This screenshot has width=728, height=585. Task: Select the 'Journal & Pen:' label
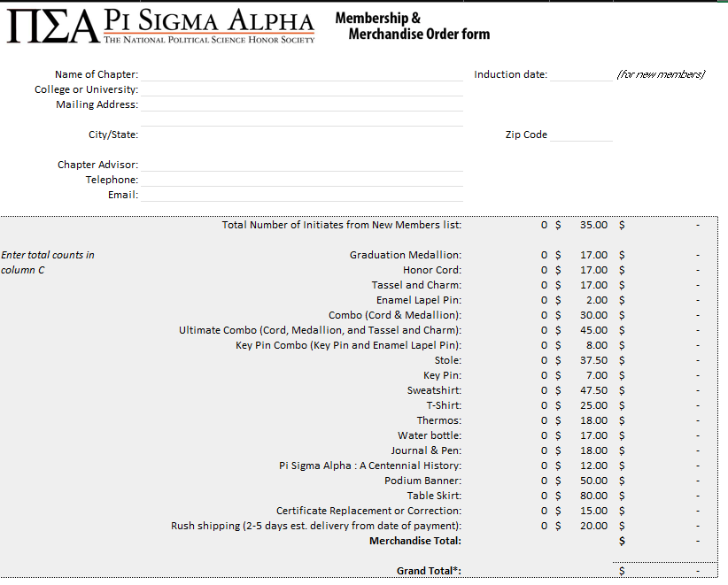[x=426, y=450]
